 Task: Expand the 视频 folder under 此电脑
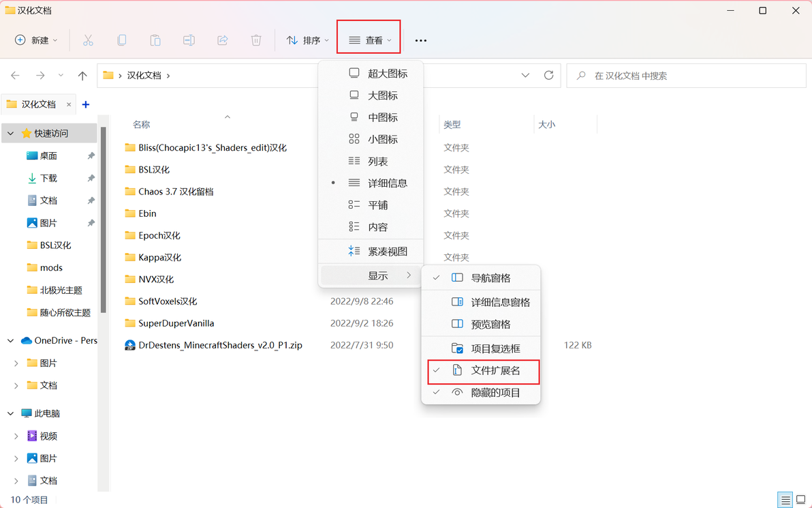pos(16,436)
